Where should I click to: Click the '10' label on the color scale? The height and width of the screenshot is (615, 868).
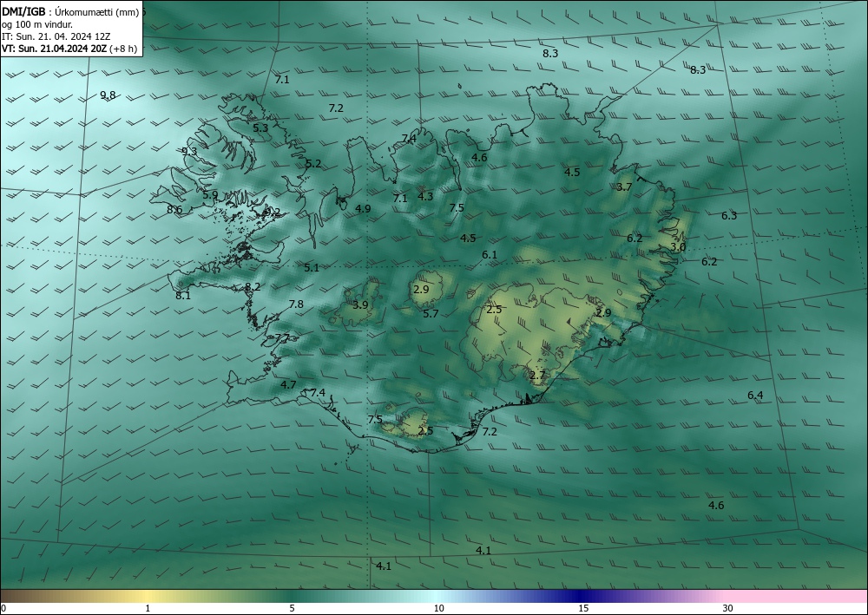[439, 608]
